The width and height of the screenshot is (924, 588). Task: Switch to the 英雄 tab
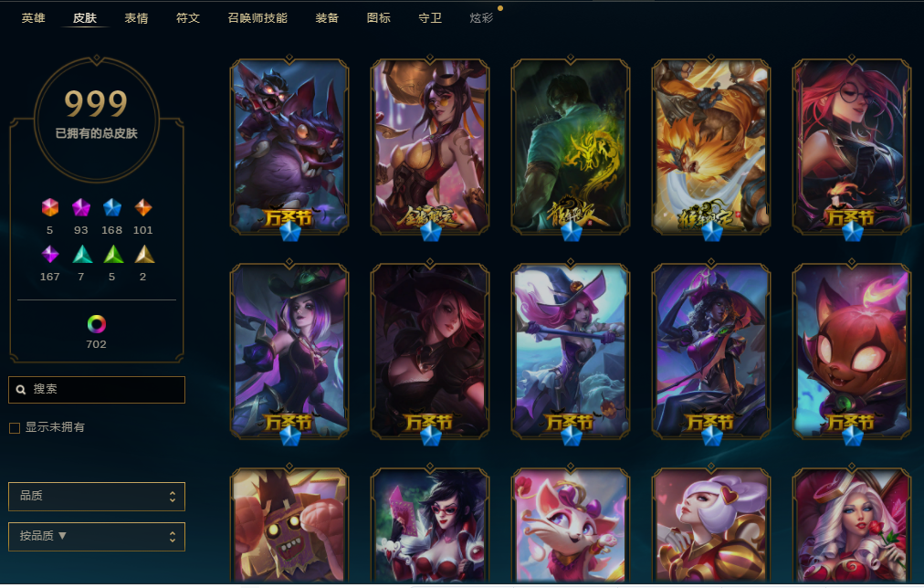tap(34, 18)
